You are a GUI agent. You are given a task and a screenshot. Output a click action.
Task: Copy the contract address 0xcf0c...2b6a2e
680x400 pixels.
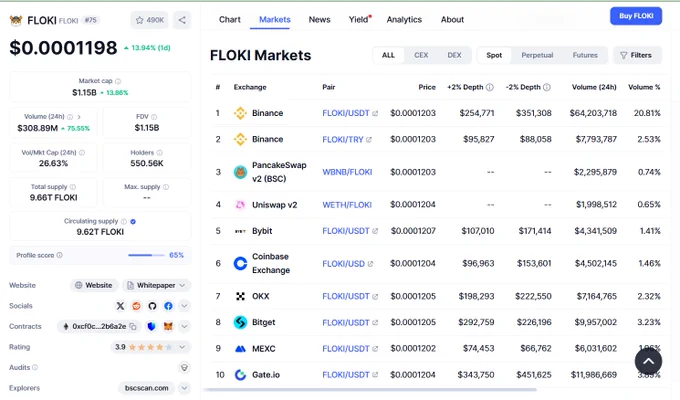[x=133, y=326]
